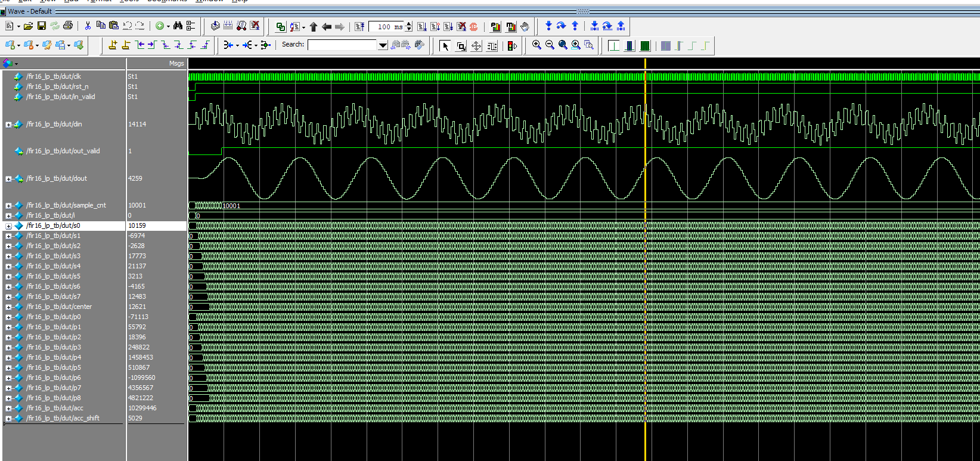Expand the acc signal
Screen dimensions: 980x461
point(8,409)
